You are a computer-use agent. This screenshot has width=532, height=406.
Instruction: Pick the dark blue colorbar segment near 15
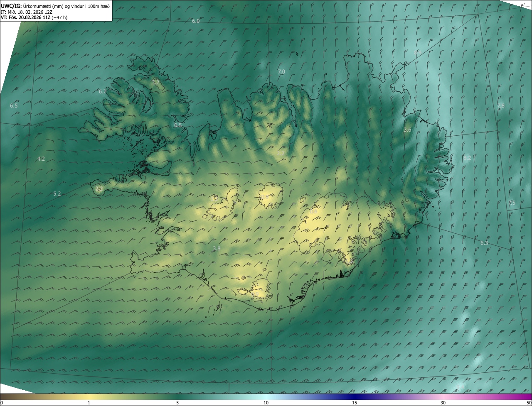[355, 396]
